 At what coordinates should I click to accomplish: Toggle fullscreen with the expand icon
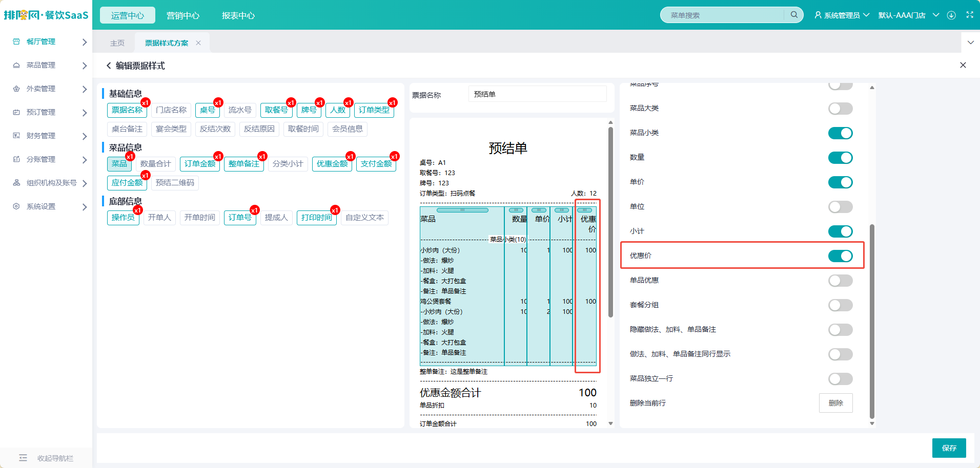click(x=970, y=15)
